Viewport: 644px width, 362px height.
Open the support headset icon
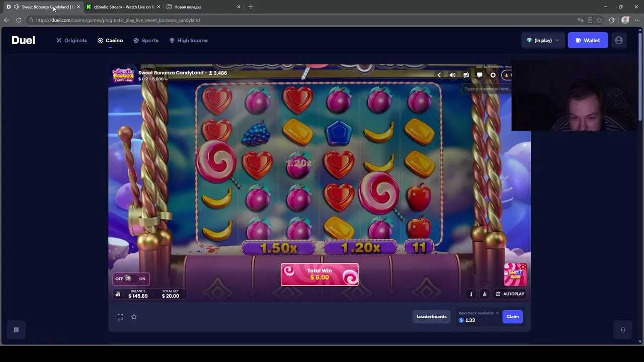(x=622, y=330)
